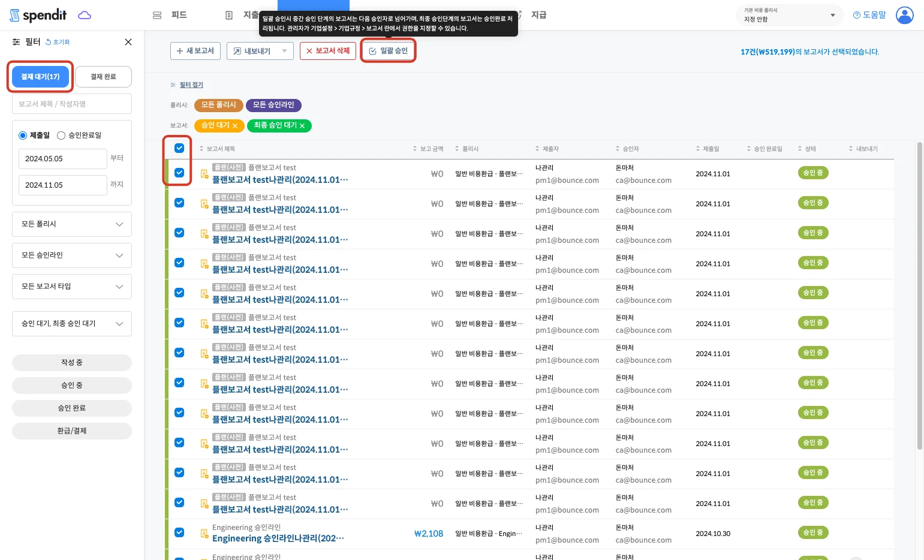Close the filter panel with X
924x560 pixels.
128,42
